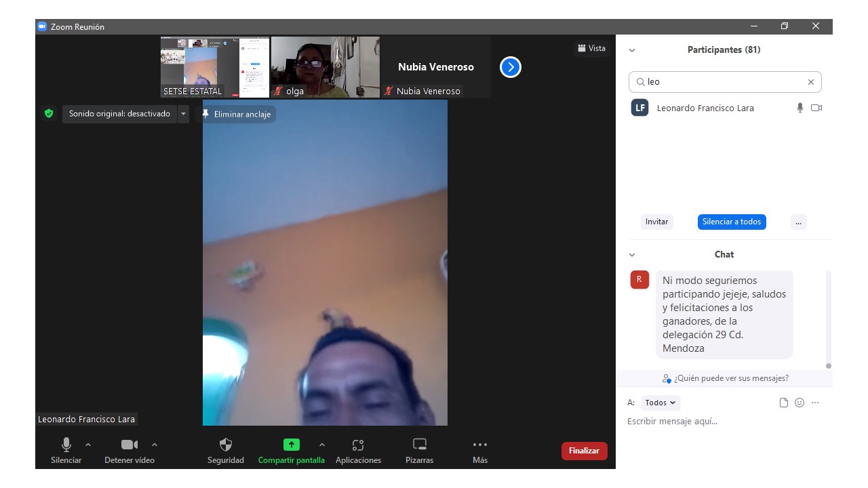
Task: Mute your microphone with Silenciar icon
Action: tap(66, 445)
